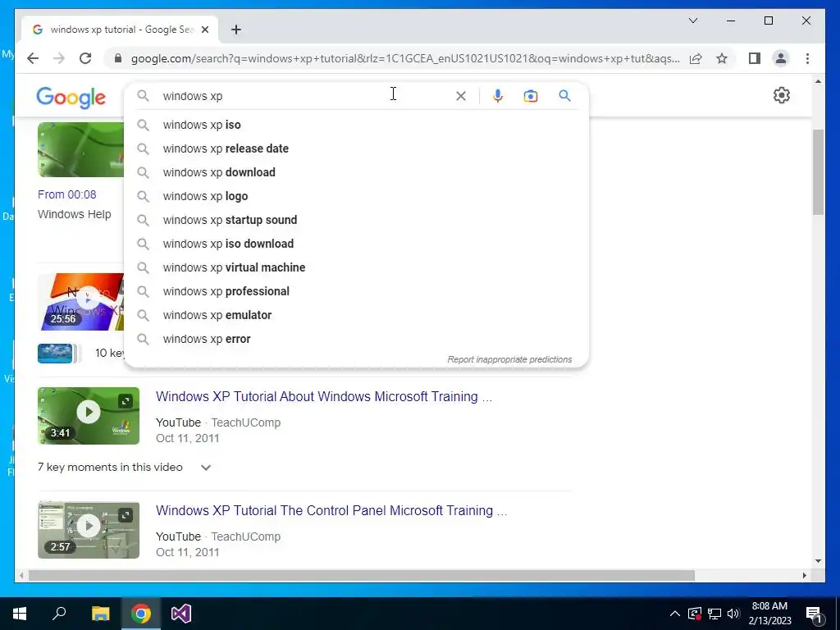Open the notification center icon

coord(814,614)
